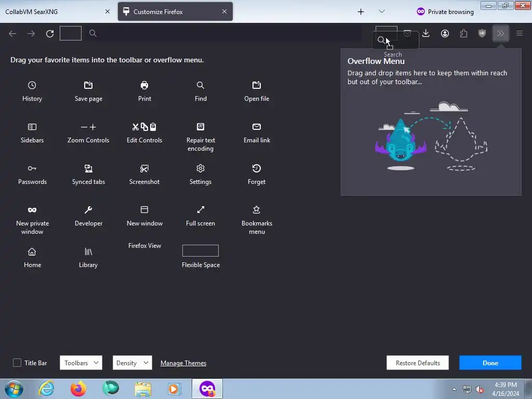This screenshot has width=532, height=399.
Task: Select the Find magnifier item
Action: click(x=201, y=85)
